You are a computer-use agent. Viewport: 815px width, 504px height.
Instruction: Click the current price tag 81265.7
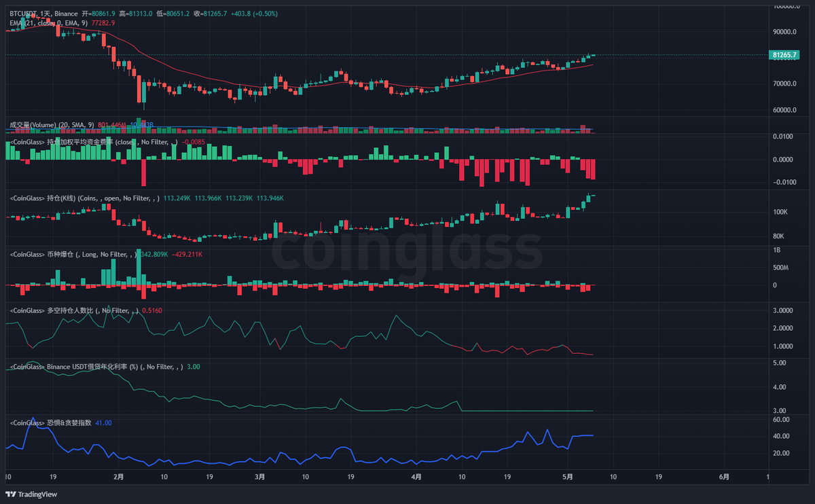coord(785,55)
